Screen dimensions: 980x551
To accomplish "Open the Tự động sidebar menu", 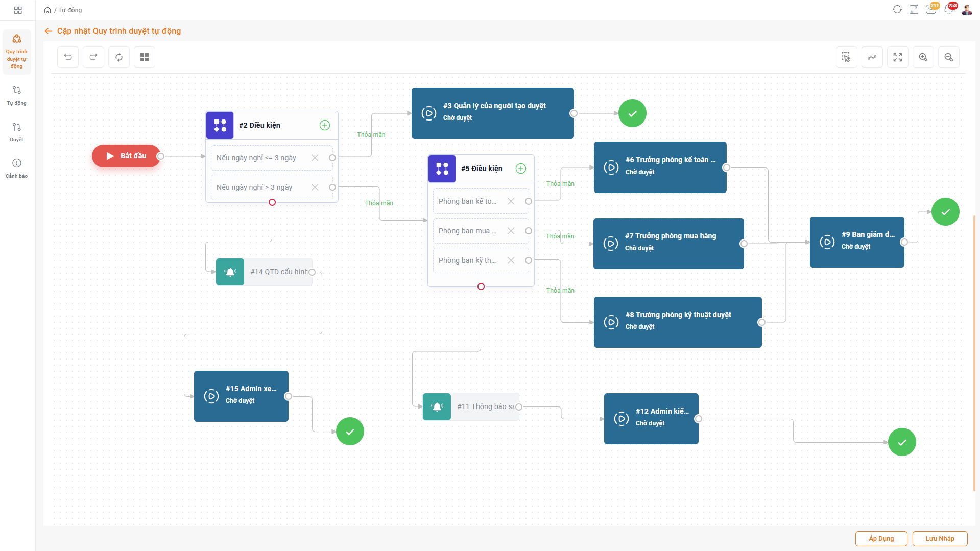I will pos(16,95).
